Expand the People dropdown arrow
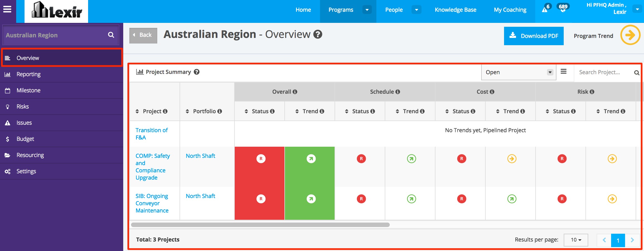Viewport: 644px width, 251px height. pos(417,10)
